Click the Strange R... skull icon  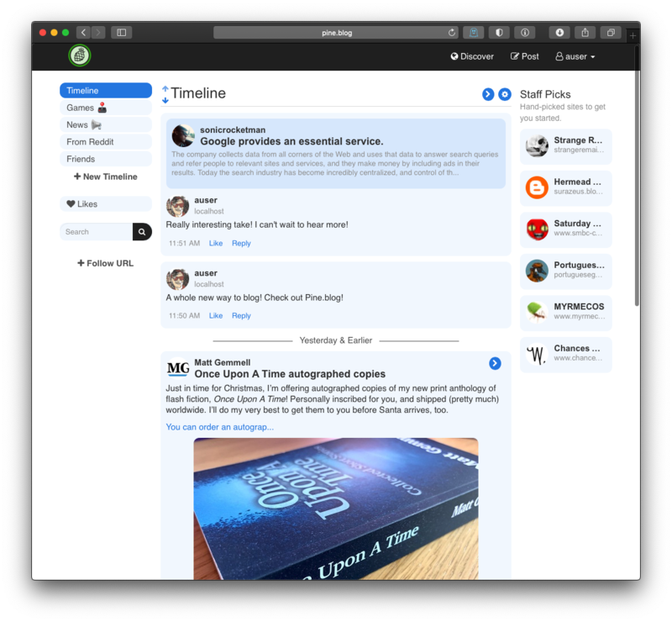click(x=537, y=146)
